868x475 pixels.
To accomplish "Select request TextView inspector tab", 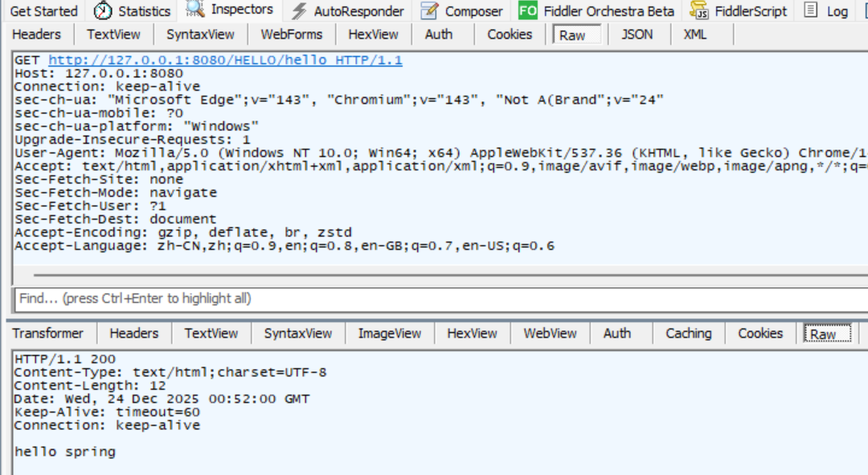I will tap(113, 35).
